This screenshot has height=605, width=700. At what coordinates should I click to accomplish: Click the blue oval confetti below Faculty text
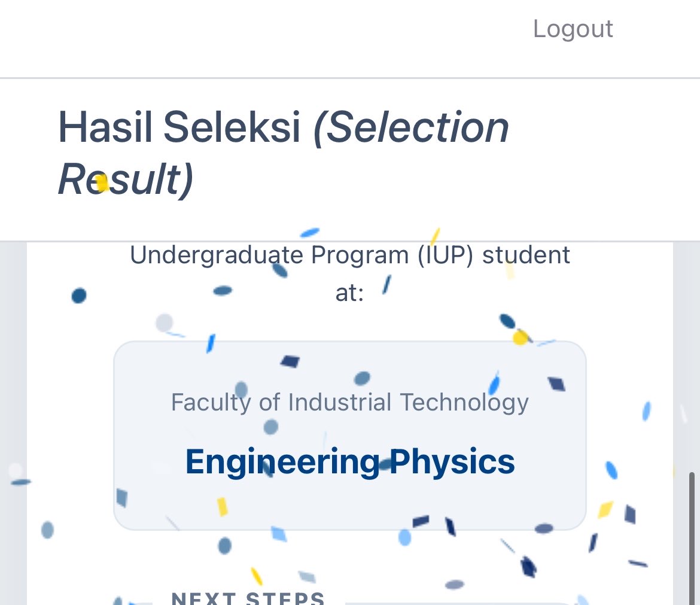click(271, 427)
